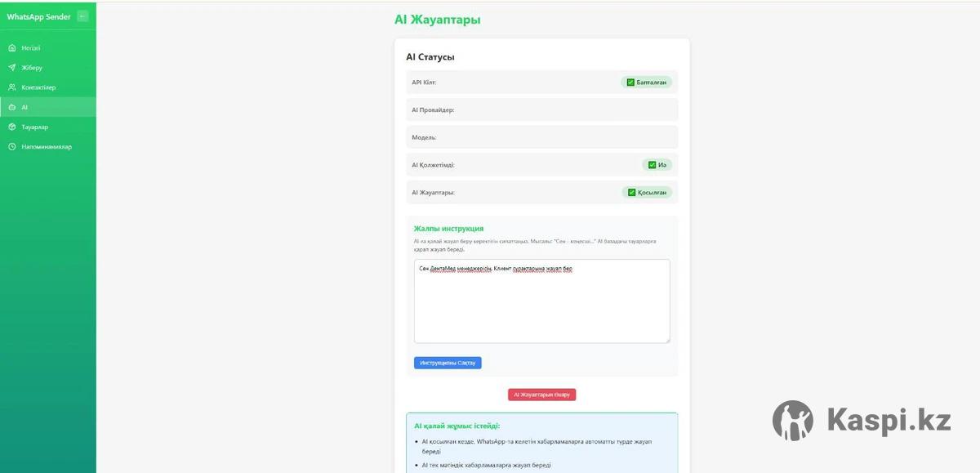Click the home icon beside Негізгі

[12, 48]
